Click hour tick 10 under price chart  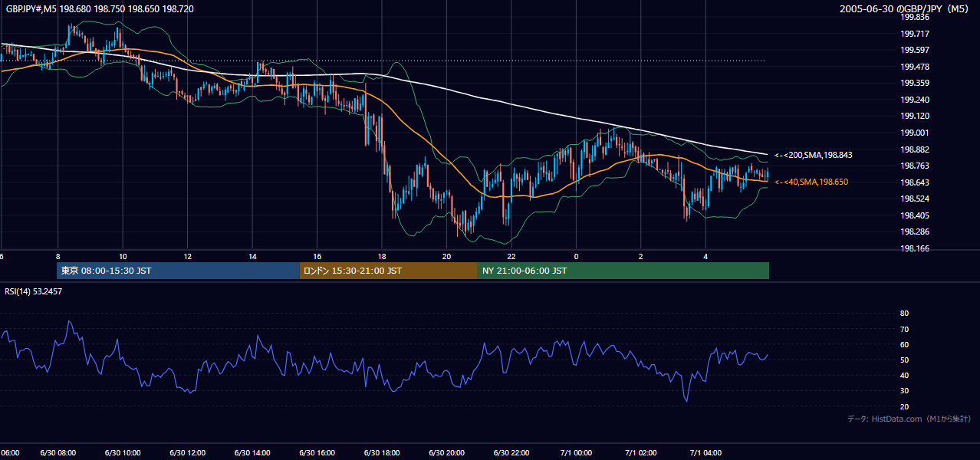click(x=123, y=257)
